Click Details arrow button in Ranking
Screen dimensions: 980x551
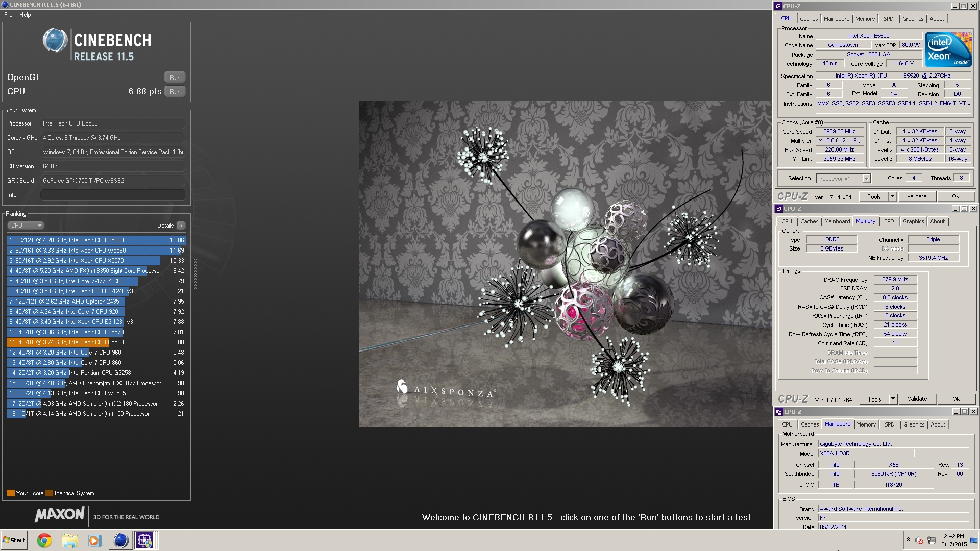click(181, 226)
